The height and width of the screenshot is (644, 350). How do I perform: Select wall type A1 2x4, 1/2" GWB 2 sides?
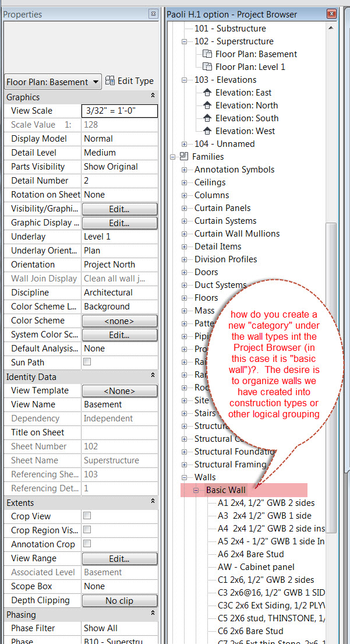tap(266, 503)
